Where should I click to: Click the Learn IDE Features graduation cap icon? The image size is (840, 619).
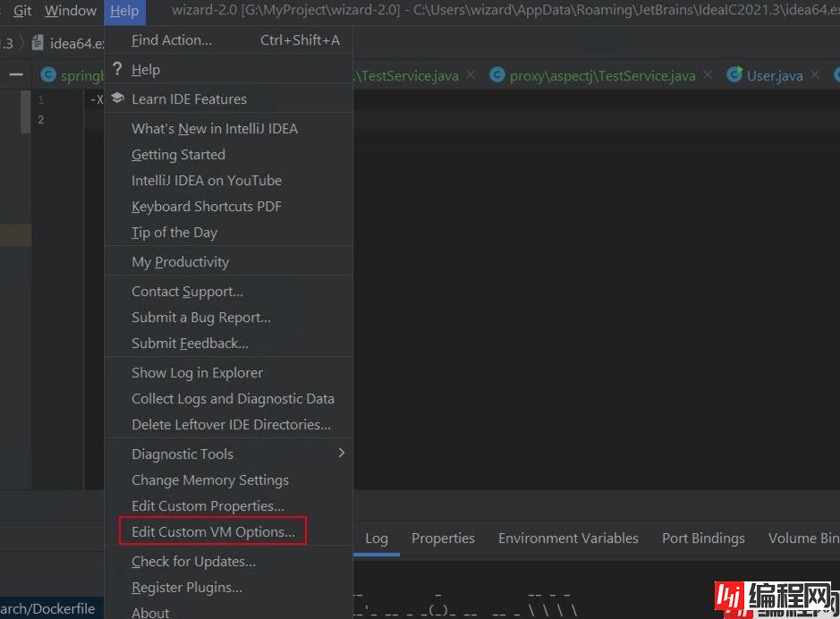117,98
